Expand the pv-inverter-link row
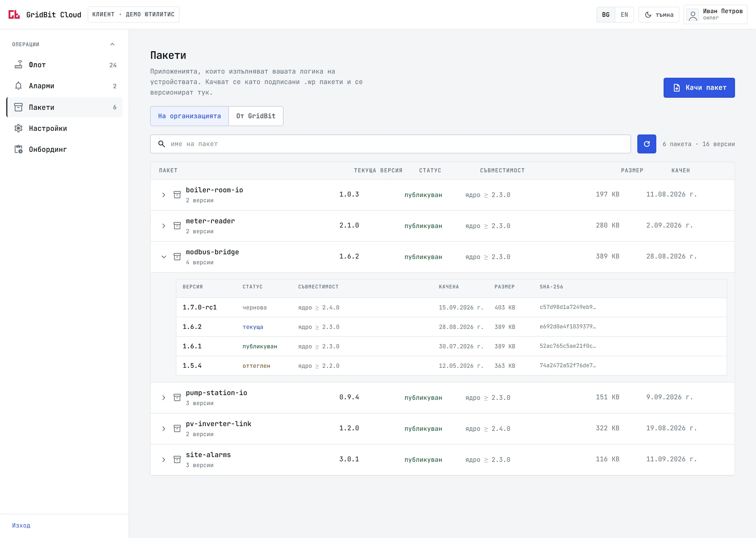The image size is (756, 538). click(x=164, y=429)
